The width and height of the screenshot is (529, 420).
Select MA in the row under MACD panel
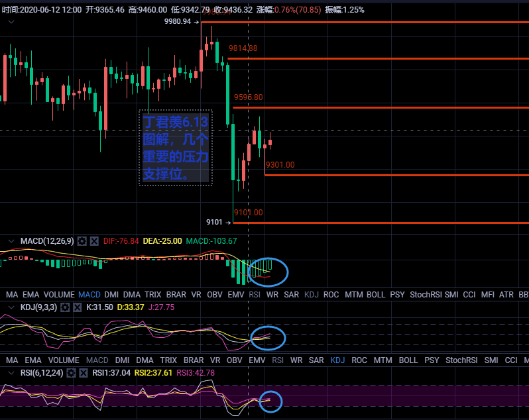click(x=12, y=295)
